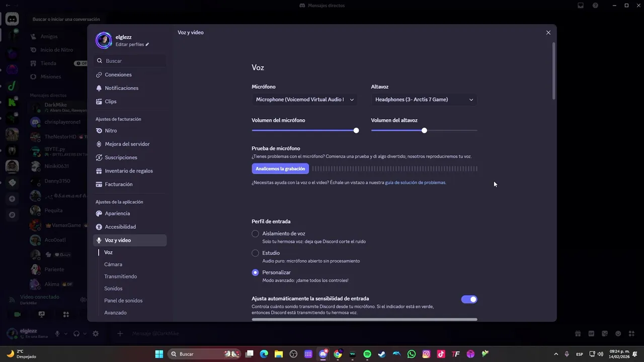Open user settings gear in user panel
644x362 pixels.
pos(96,333)
